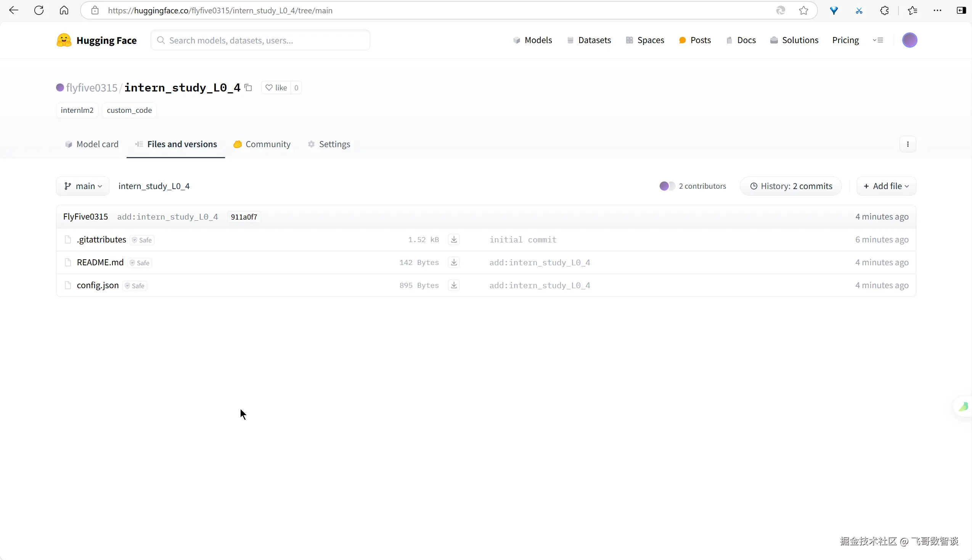The image size is (972, 560).
Task: Bookmark page with the star icon
Action: [803, 10]
